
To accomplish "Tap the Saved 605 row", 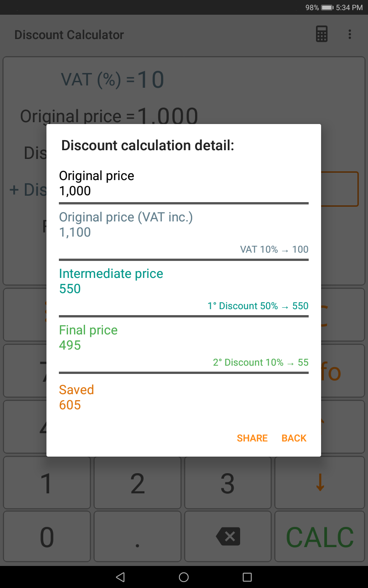I will [184, 397].
